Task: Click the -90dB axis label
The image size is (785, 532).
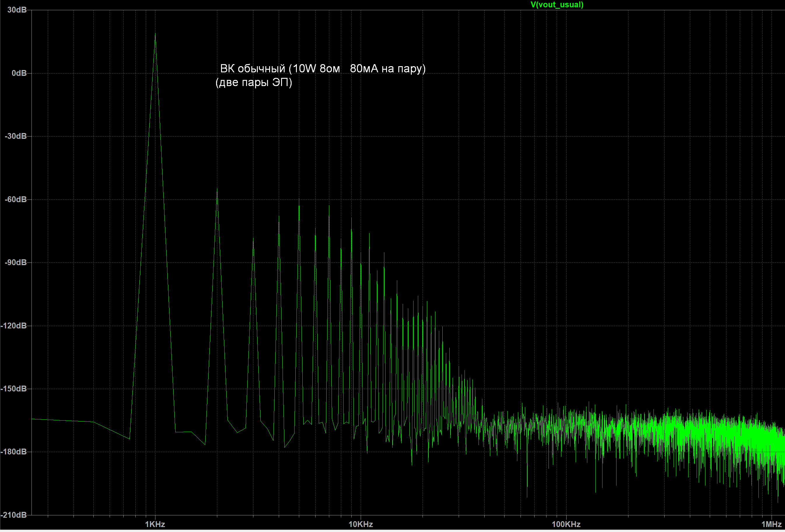Action: (15, 262)
